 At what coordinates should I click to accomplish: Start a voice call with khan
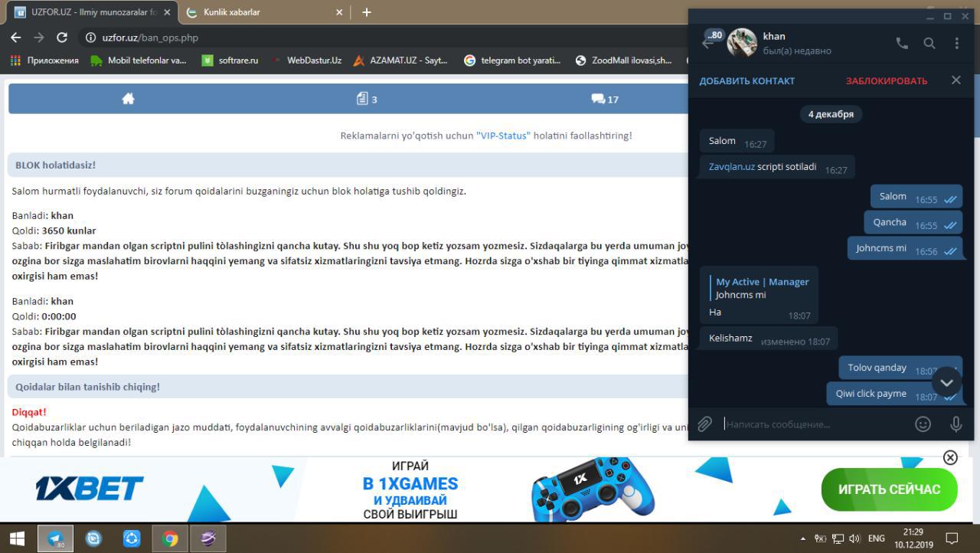click(x=902, y=44)
